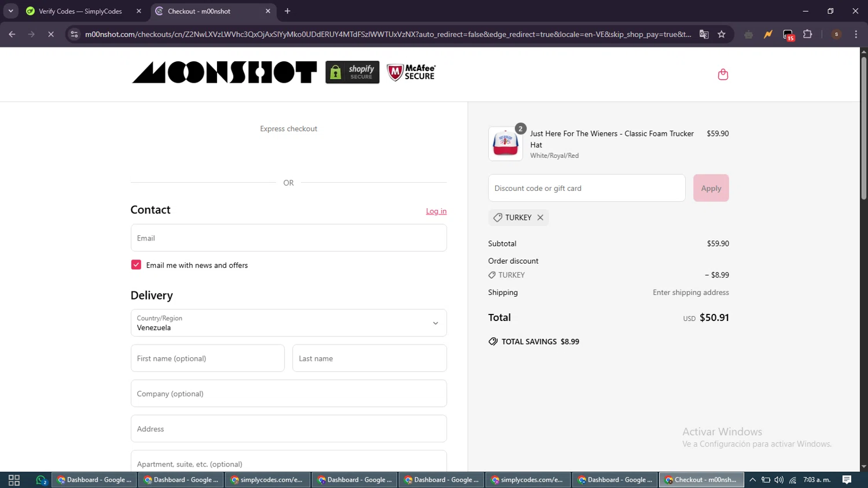Focus the Discount code or gift card field

pos(587,188)
